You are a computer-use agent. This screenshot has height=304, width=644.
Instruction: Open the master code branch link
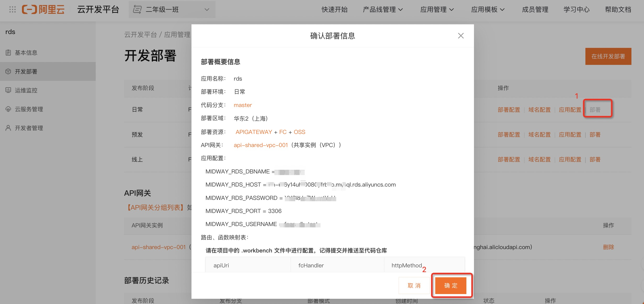(x=243, y=105)
